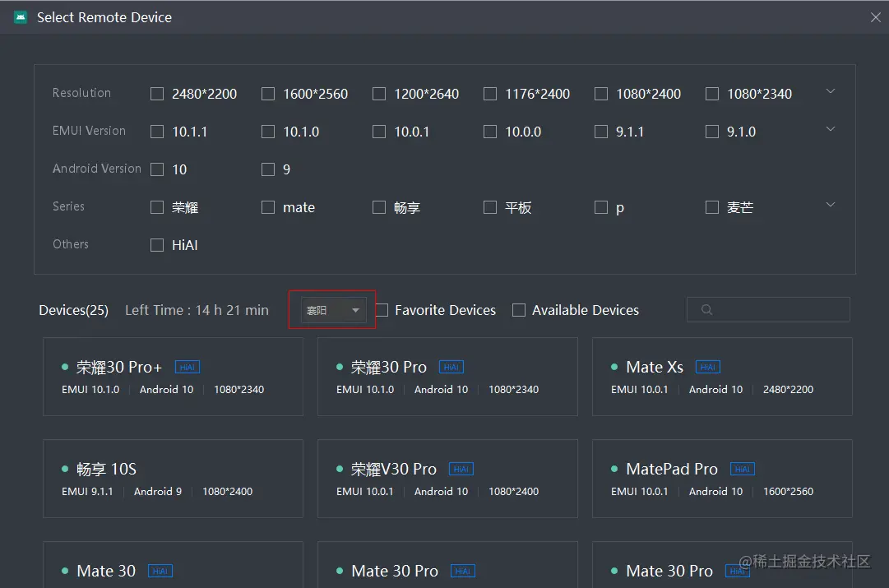Viewport: 889px width, 588px height.
Task: Click green status dot on 畅享 10S
Action: [65, 469]
